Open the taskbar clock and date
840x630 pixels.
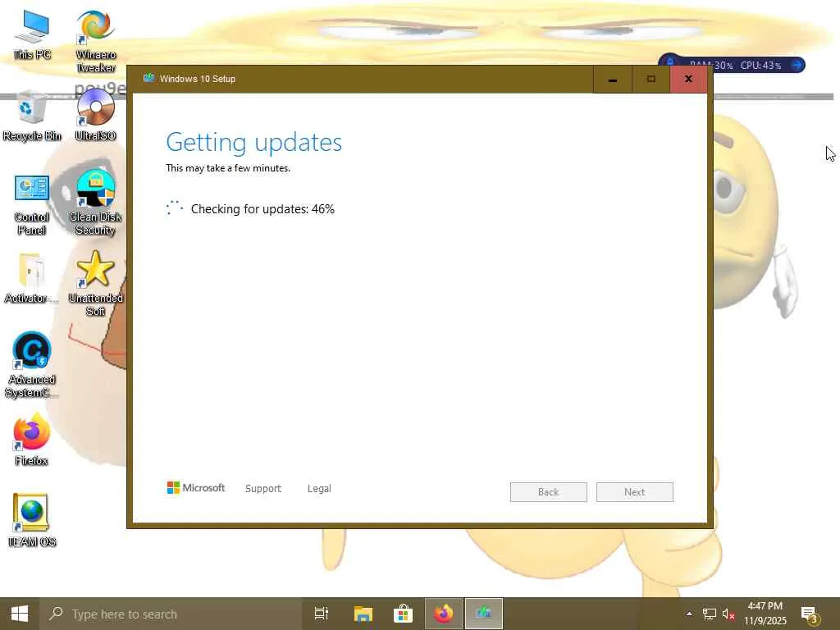click(765, 614)
